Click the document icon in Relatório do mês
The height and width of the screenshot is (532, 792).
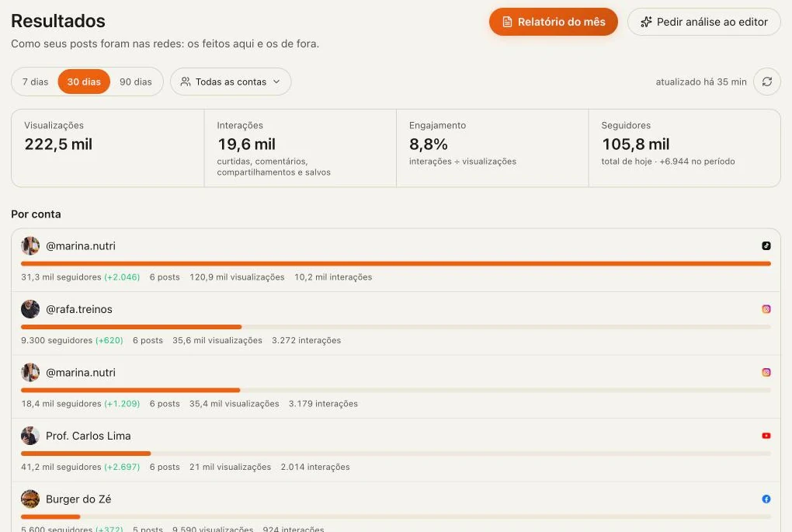point(507,22)
